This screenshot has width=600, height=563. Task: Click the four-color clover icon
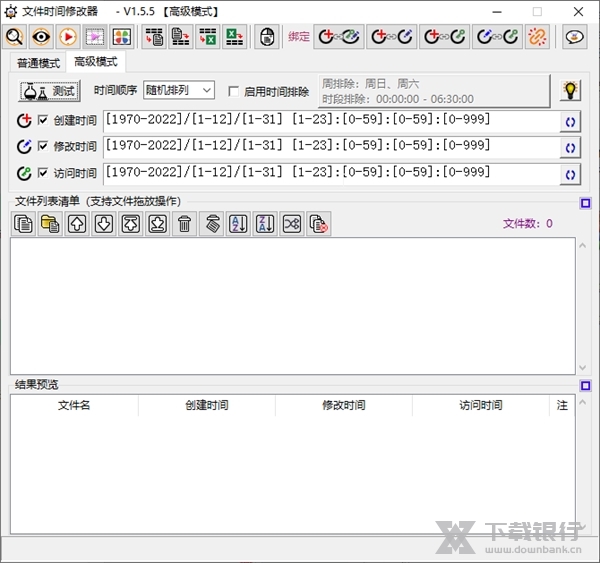click(122, 37)
